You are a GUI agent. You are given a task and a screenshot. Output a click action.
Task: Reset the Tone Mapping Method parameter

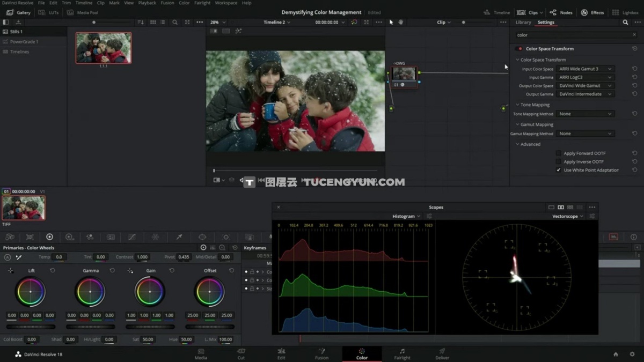[x=635, y=114]
